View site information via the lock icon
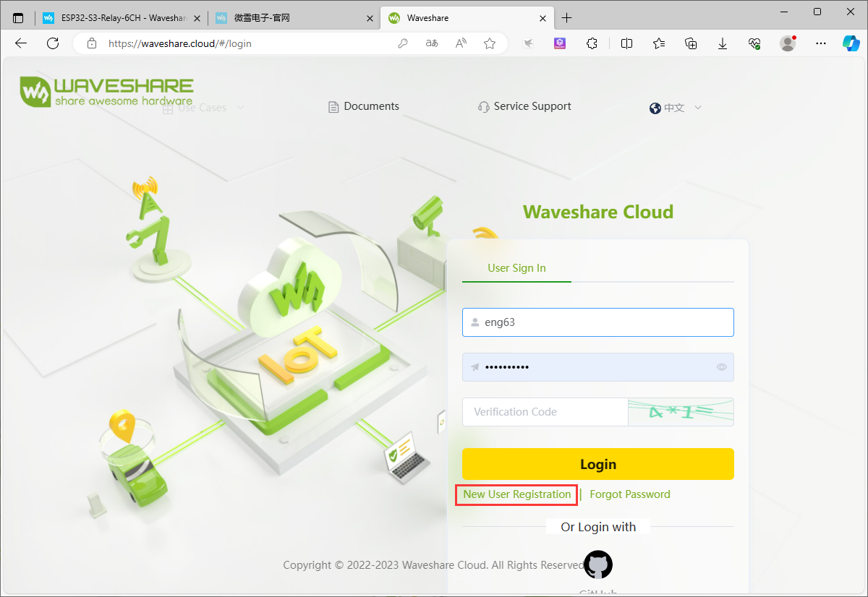868x597 pixels. click(91, 43)
